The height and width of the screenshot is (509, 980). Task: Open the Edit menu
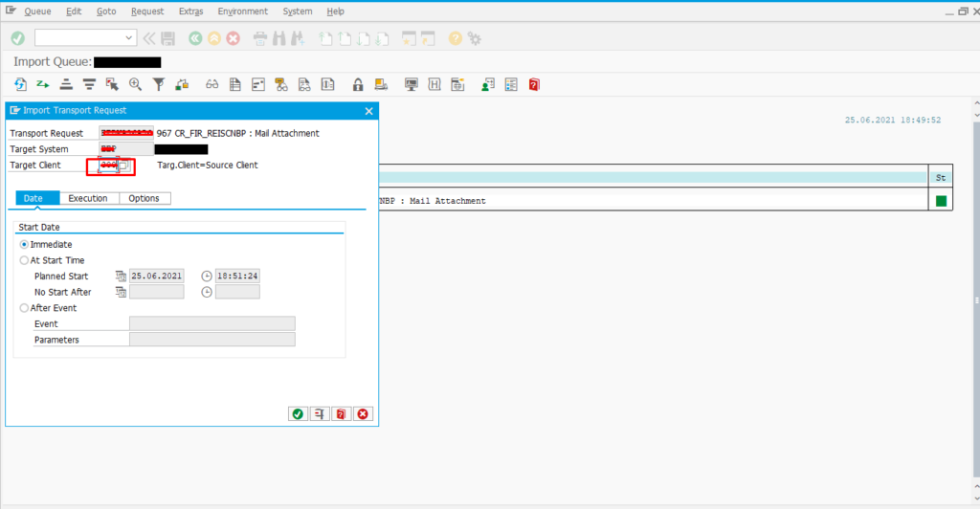pyautogui.click(x=74, y=11)
